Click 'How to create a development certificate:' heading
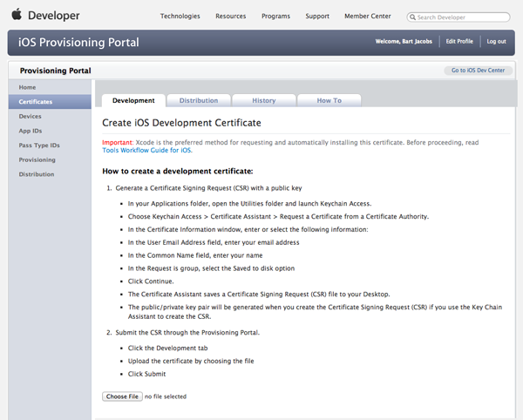This screenshot has height=420, width=523. (178, 172)
